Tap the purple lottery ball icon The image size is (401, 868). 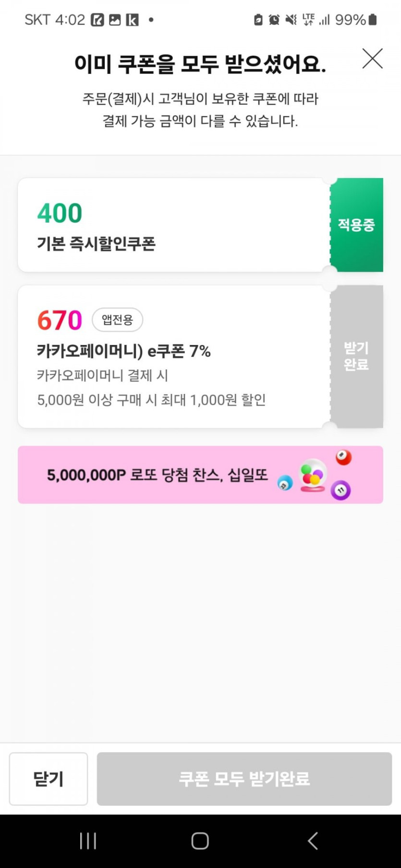point(340,490)
